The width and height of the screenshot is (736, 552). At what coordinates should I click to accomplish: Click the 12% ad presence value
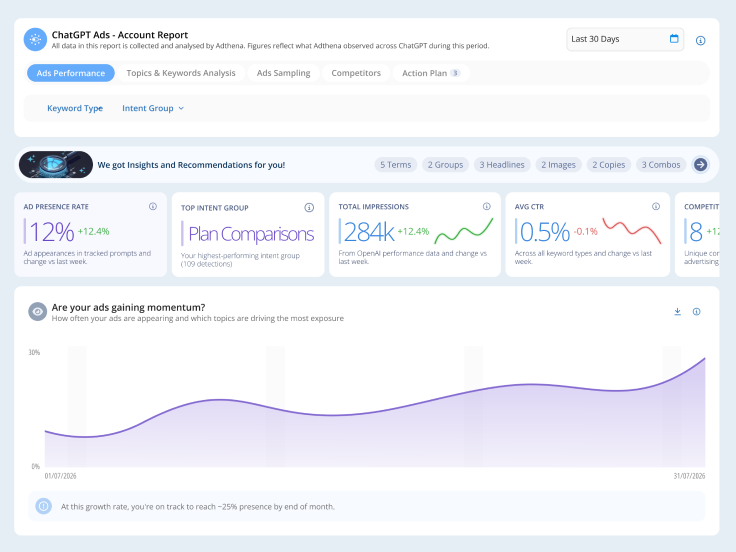coord(52,232)
